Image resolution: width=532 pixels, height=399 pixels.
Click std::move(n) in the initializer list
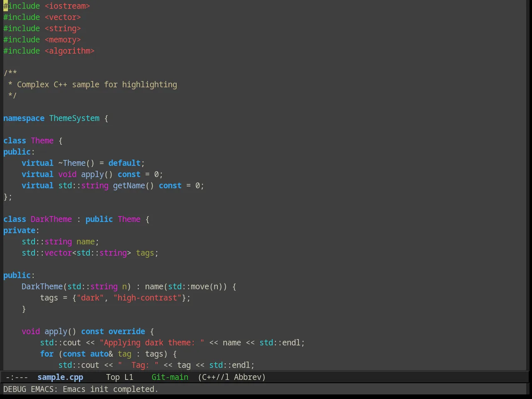[195, 286]
